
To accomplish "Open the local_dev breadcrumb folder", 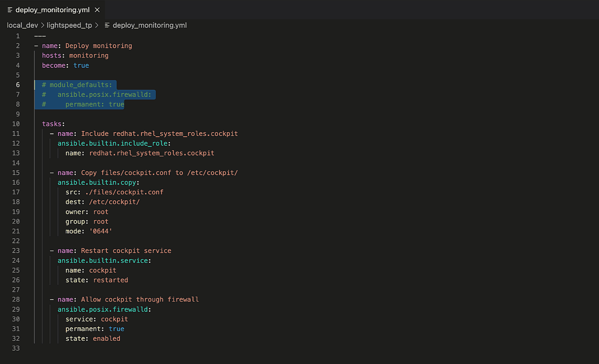I will click(x=22, y=25).
